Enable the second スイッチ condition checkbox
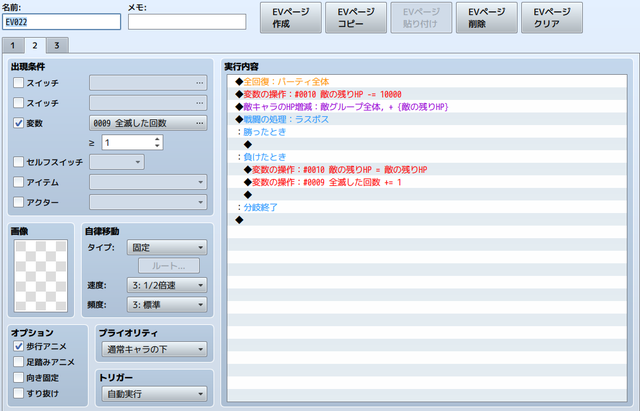 coord(18,102)
